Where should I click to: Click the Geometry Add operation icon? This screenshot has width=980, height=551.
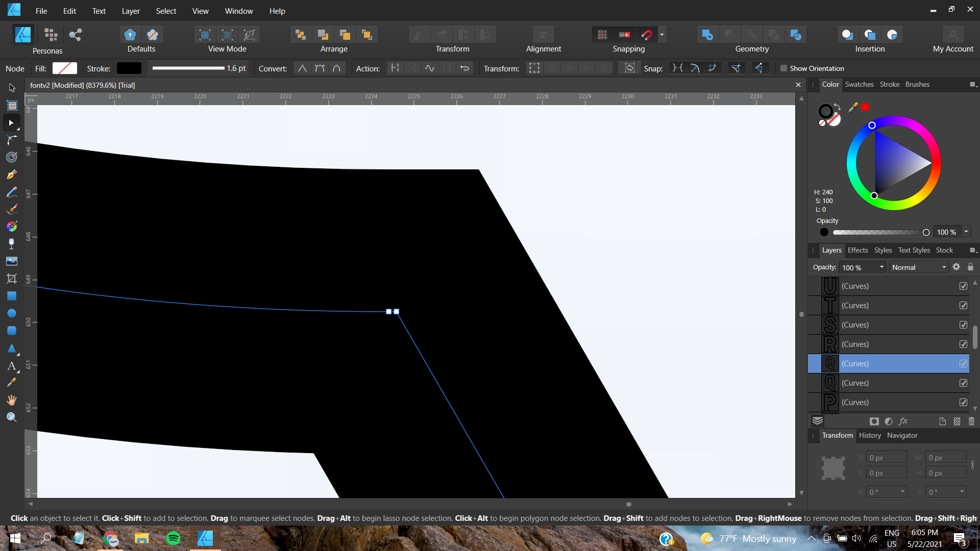tap(707, 35)
